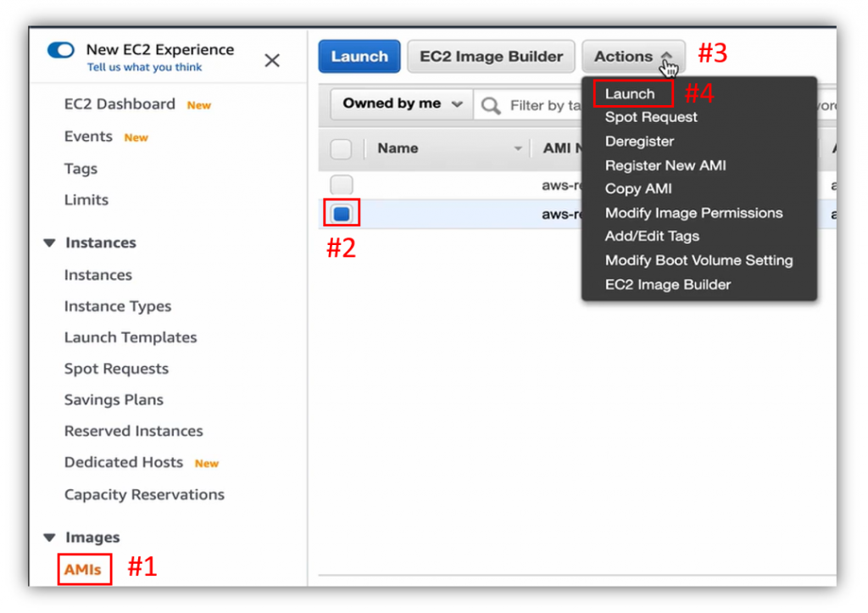Screen dimensions: 868x613
Task: Open the Tags page
Action: click(81, 169)
